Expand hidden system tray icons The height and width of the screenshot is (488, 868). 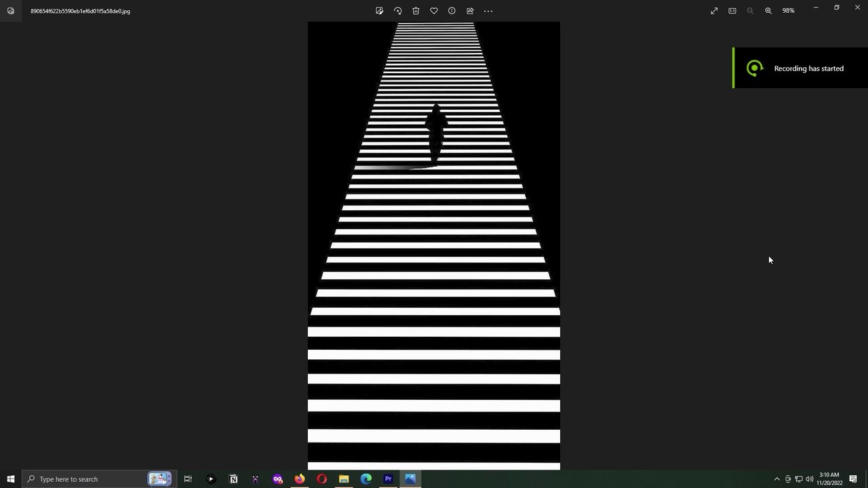pyautogui.click(x=777, y=479)
